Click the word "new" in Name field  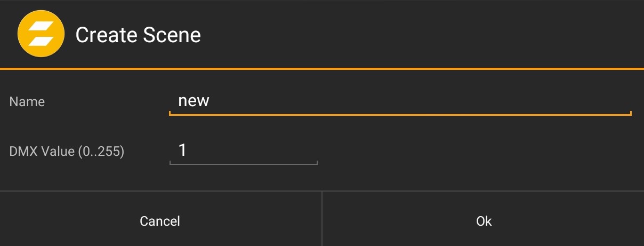click(194, 101)
